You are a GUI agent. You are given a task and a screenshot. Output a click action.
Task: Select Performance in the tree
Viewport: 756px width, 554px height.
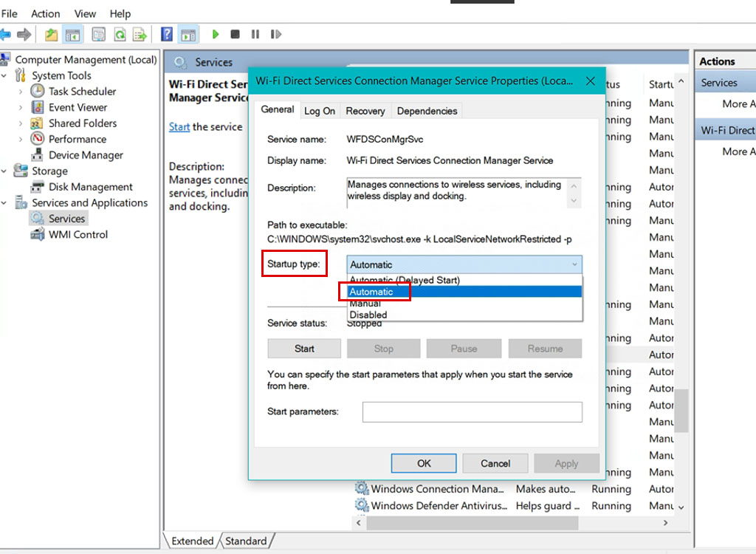tap(77, 139)
